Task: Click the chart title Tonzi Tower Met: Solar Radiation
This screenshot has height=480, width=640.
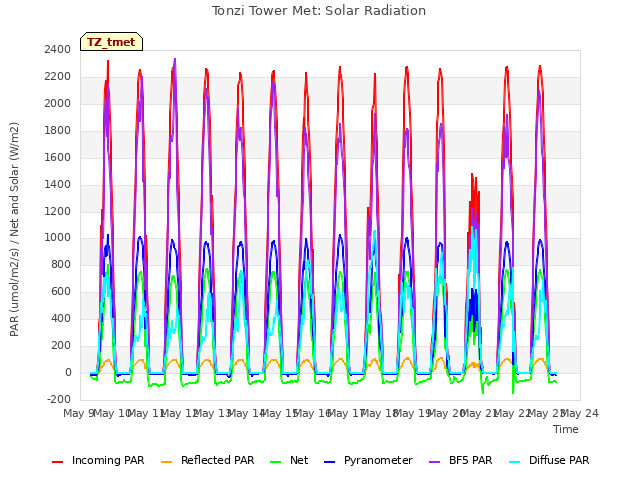Action: (x=319, y=11)
